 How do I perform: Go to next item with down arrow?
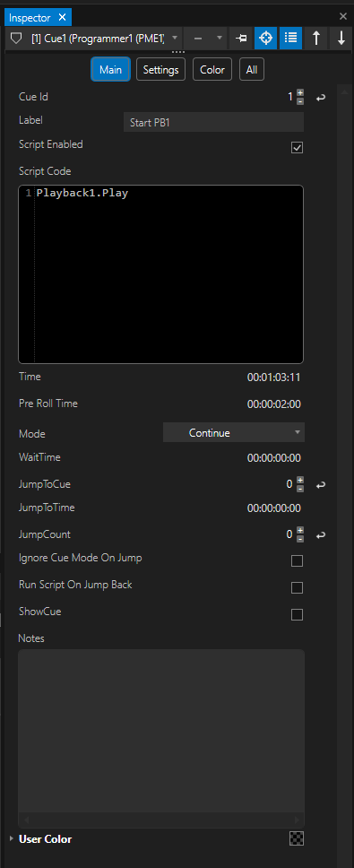341,39
